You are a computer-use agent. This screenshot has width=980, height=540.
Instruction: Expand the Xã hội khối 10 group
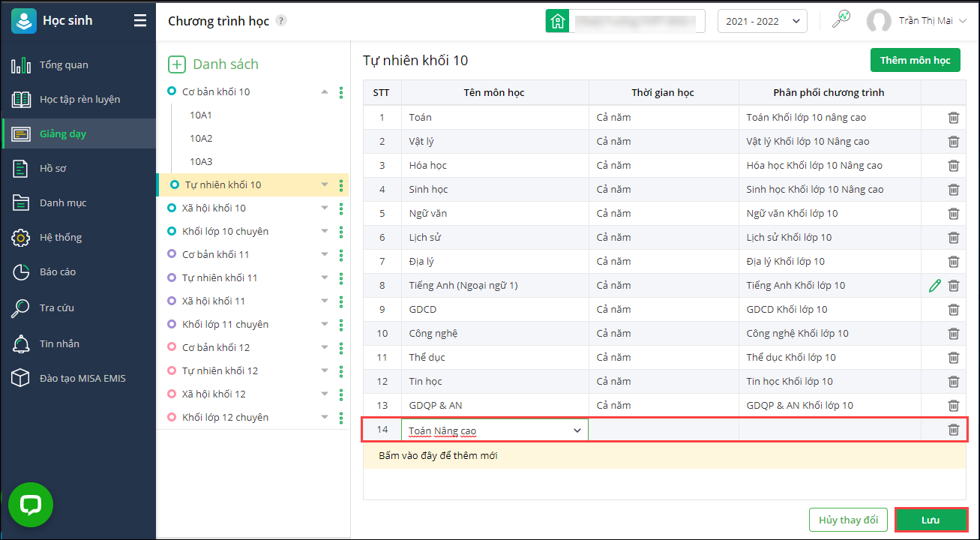tap(325, 208)
